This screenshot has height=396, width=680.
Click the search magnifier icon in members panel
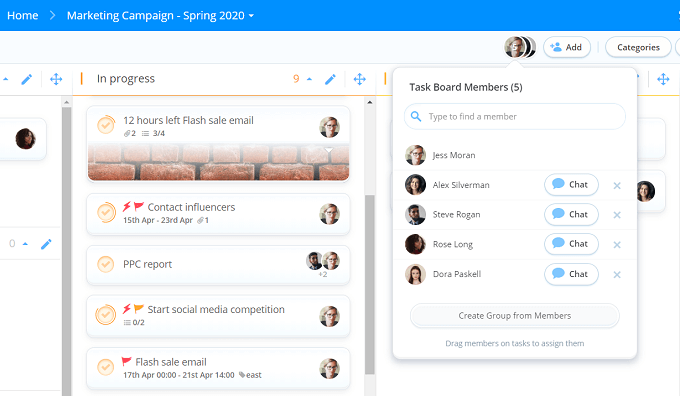(x=415, y=116)
